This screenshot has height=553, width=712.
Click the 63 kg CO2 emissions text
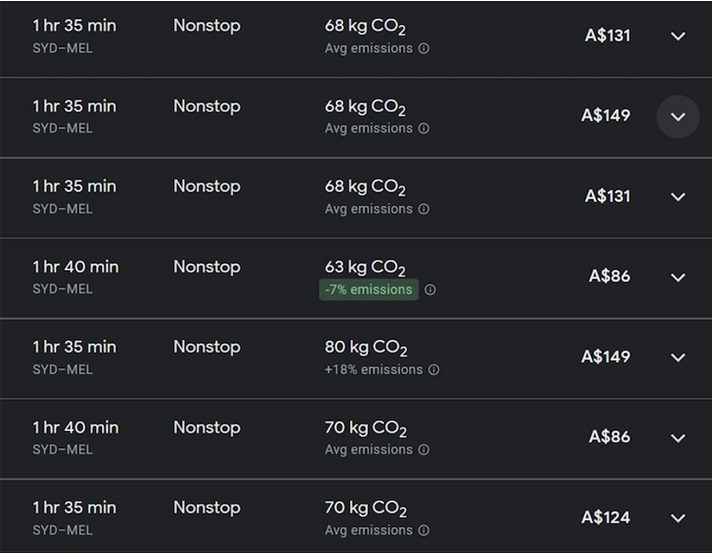click(365, 267)
